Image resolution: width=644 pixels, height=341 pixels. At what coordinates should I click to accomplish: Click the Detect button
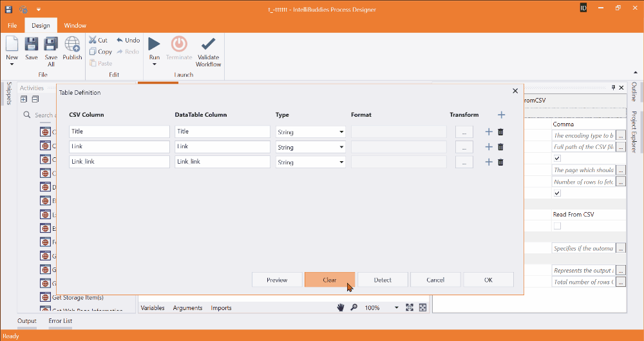pos(383,280)
